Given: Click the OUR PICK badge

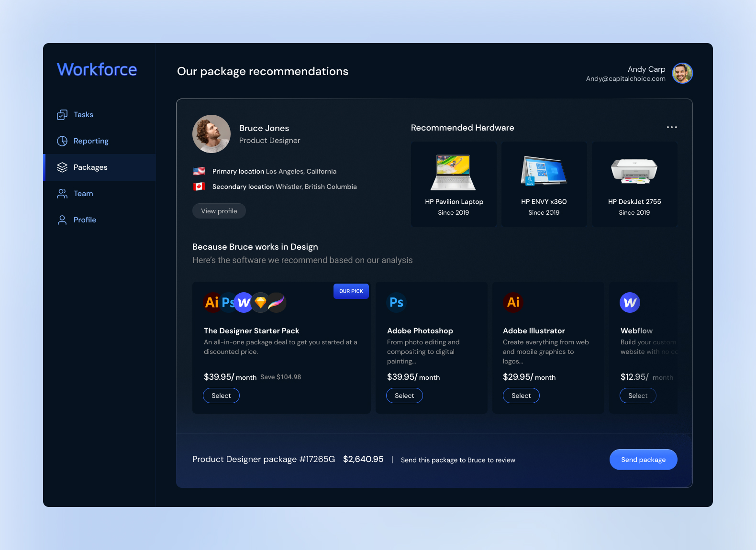Looking at the screenshot, I should pyautogui.click(x=351, y=291).
